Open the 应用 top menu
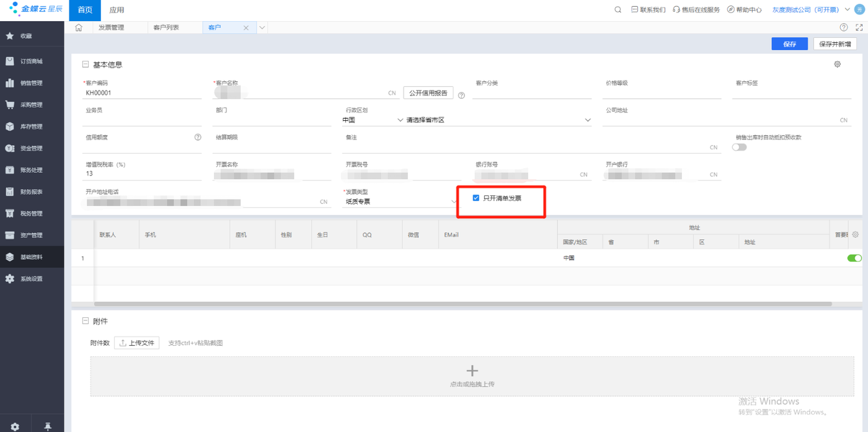868x432 pixels. [x=117, y=10]
